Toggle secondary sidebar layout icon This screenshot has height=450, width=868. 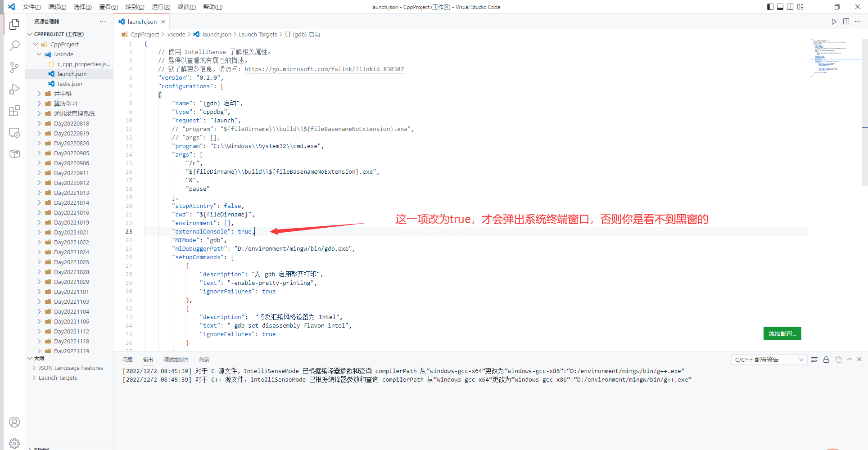(x=790, y=7)
